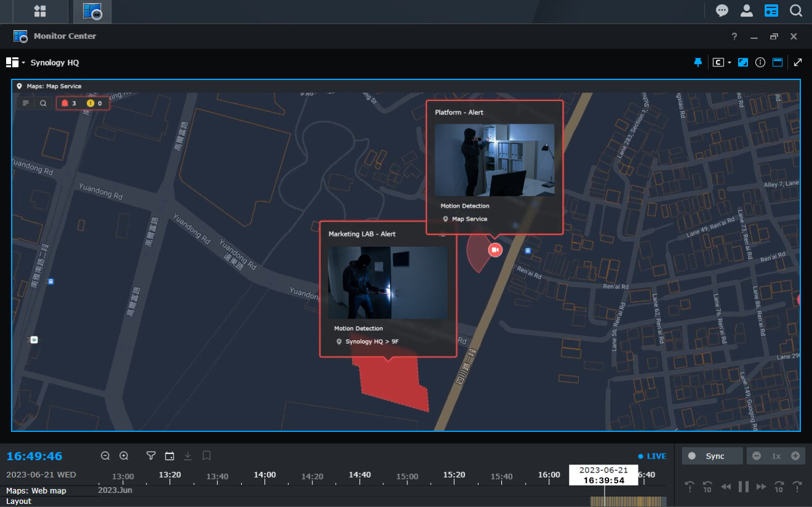Switch to the Layout entry at bottom left
The image size is (812, 507).
pyautogui.click(x=18, y=501)
